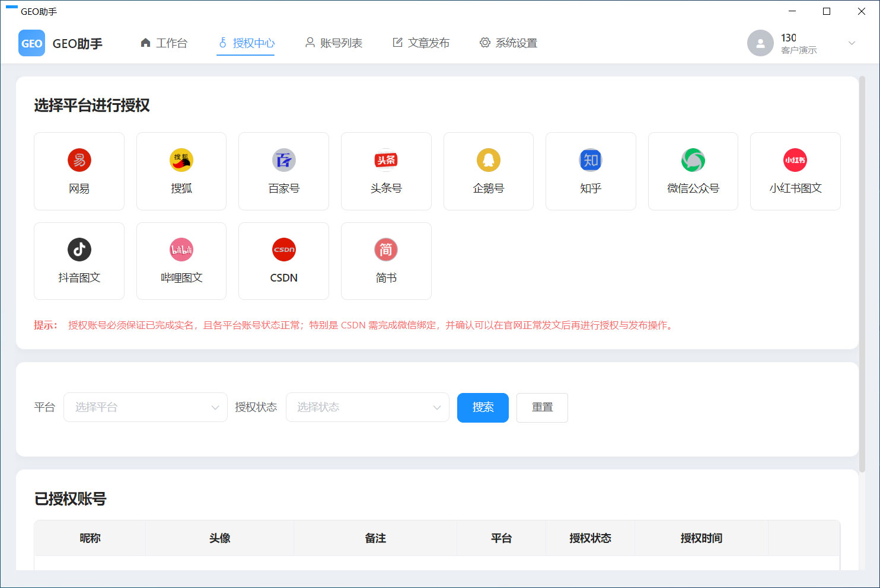Image resolution: width=880 pixels, height=588 pixels.
Task: Switch to the 系统设置 tab
Action: (x=508, y=43)
